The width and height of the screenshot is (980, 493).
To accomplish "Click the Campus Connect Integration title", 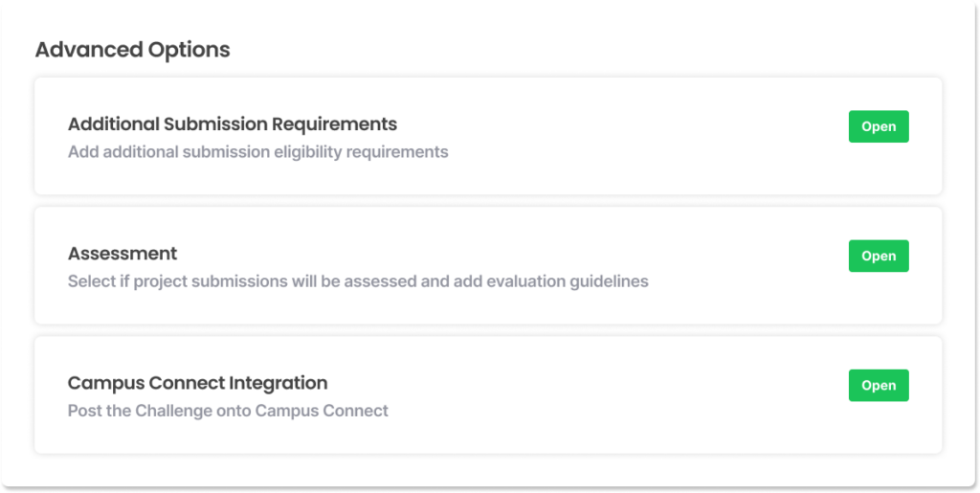I will [197, 383].
